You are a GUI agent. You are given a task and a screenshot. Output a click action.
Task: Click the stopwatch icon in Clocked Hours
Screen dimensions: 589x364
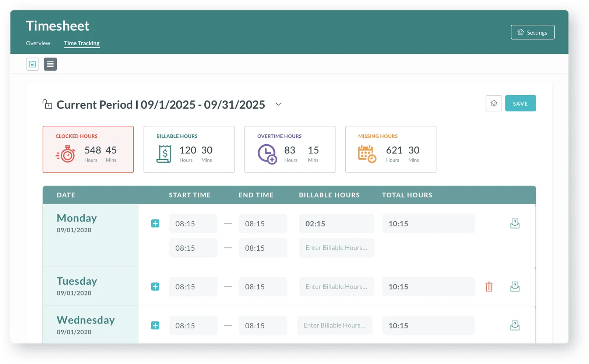pos(66,154)
